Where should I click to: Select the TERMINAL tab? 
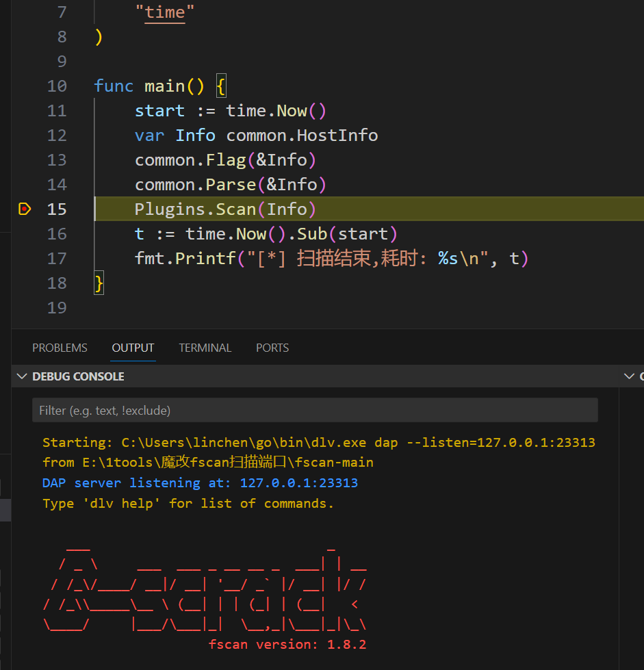click(205, 348)
